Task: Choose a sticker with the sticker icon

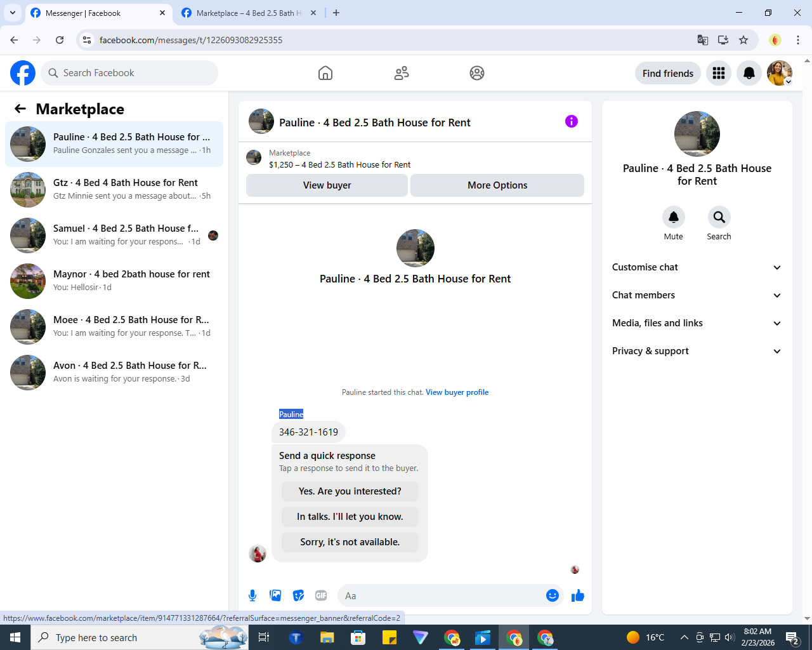Action: [x=298, y=595]
